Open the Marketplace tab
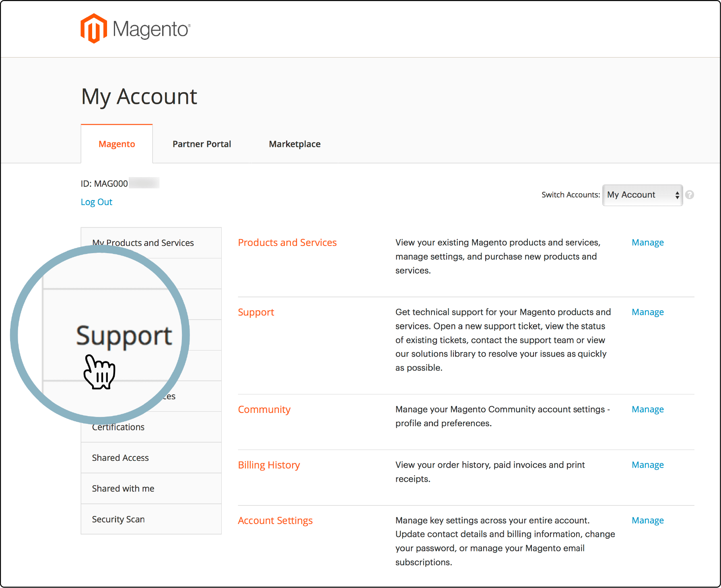This screenshot has height=588, width=721. pos(295,144)
